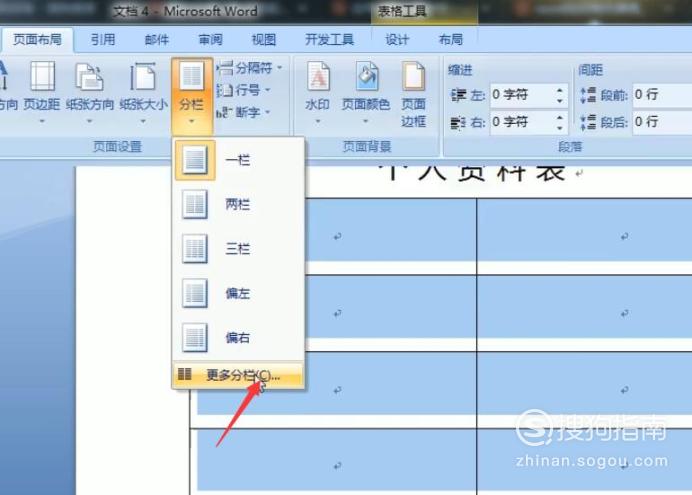Select the 偏左 left columns option
The image size is (692, 495).
(x=239, y=293)
